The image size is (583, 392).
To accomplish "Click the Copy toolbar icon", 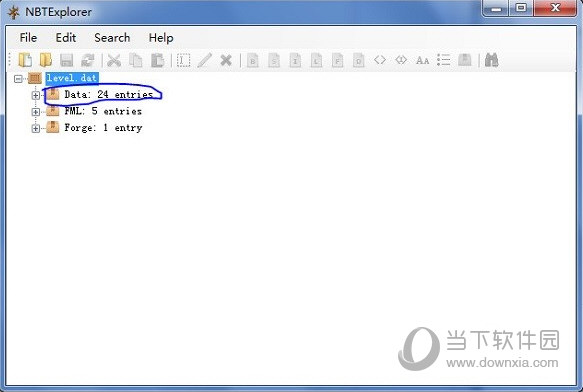I will pyautogui.click(x=136, y=60).
